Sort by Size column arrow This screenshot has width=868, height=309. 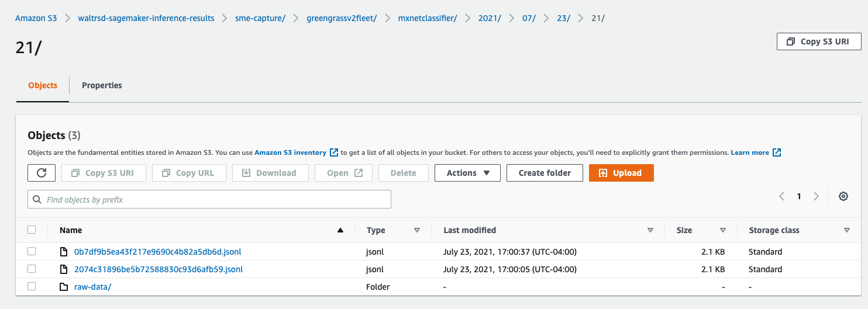click(723, 230)
